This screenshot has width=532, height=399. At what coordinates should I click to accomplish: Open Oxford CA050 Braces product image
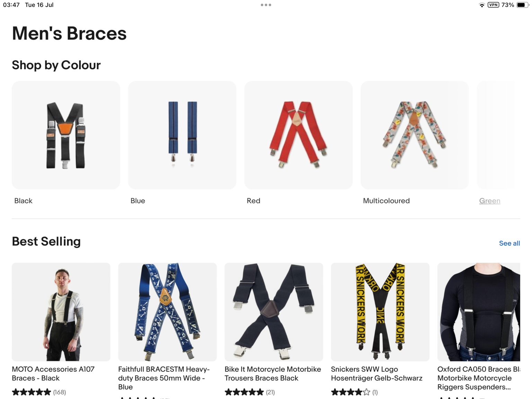point(479,312)
